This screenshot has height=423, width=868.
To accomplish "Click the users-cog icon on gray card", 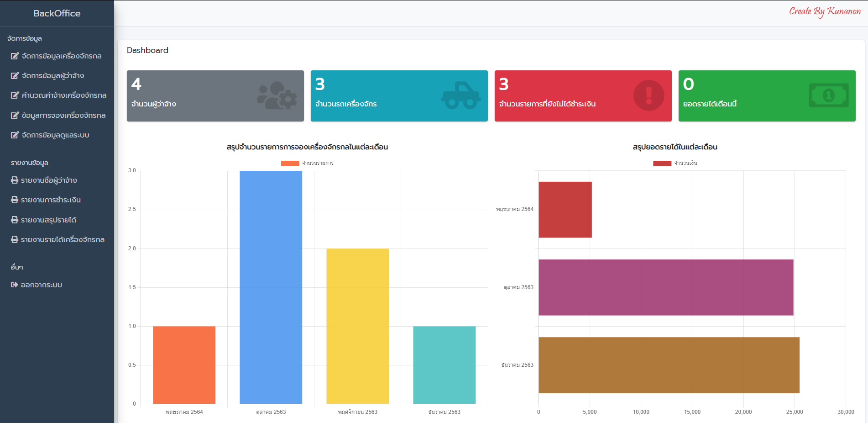I will (277, 95).
